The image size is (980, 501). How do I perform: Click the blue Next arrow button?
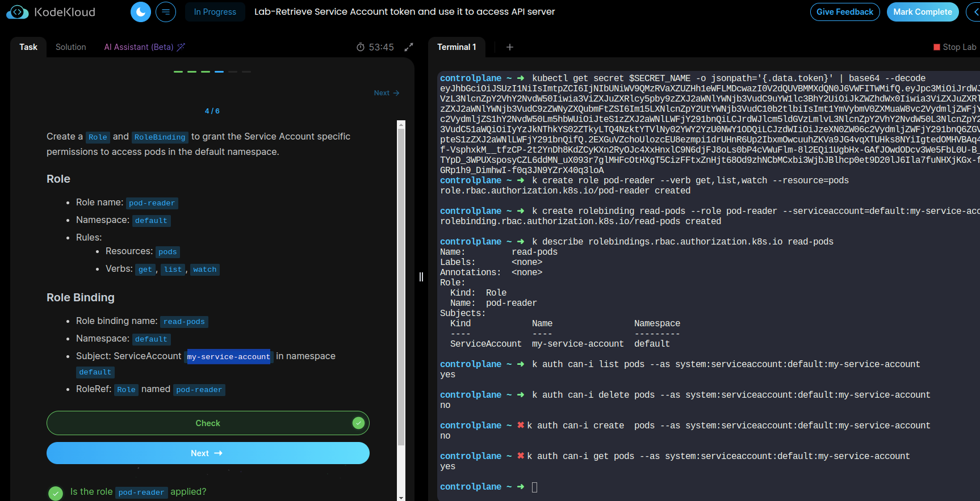point(208,453)
